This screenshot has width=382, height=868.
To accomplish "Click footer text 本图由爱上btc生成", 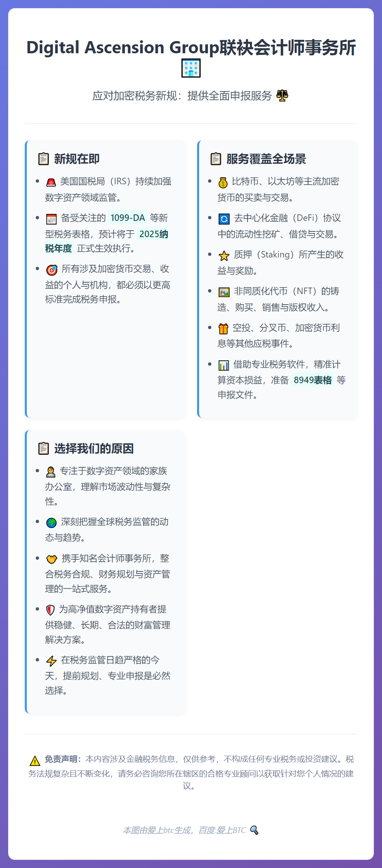I will point(157,830).
